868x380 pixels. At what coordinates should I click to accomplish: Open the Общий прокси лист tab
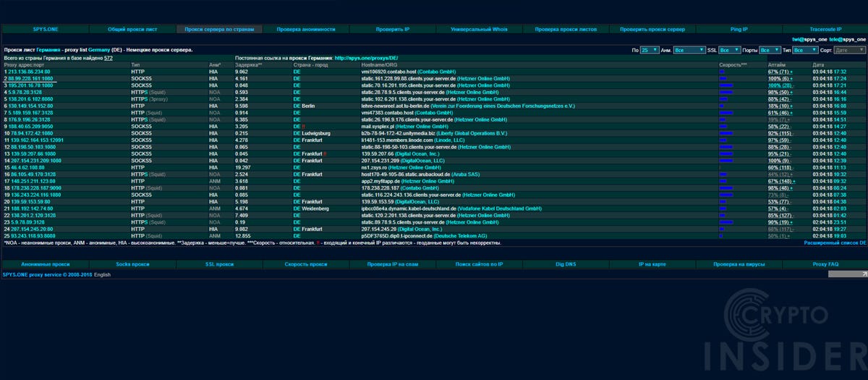[x=132, y=29]
